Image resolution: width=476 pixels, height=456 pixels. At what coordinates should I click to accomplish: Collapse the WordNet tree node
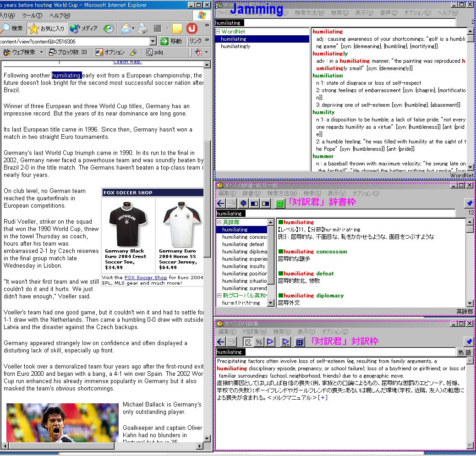[218, 31]
